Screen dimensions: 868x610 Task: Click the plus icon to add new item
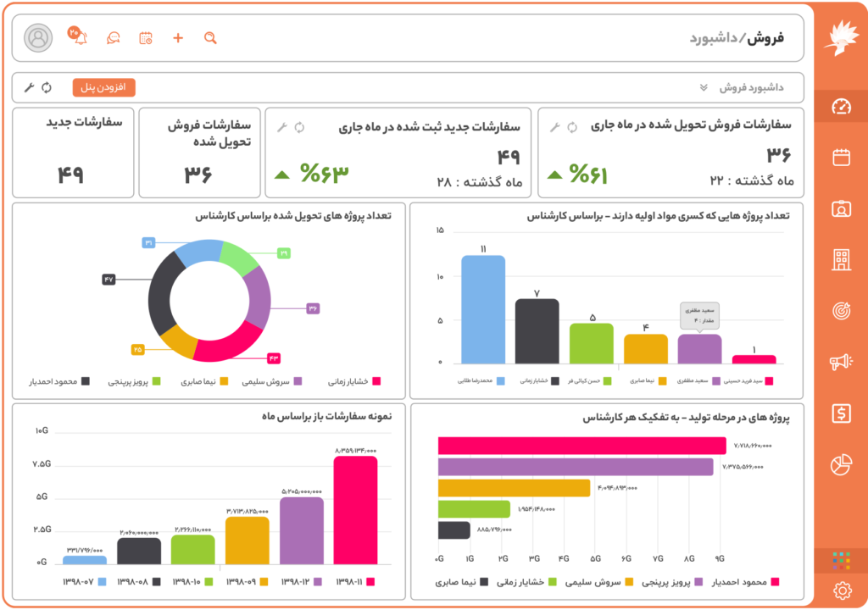click(177, 38)
